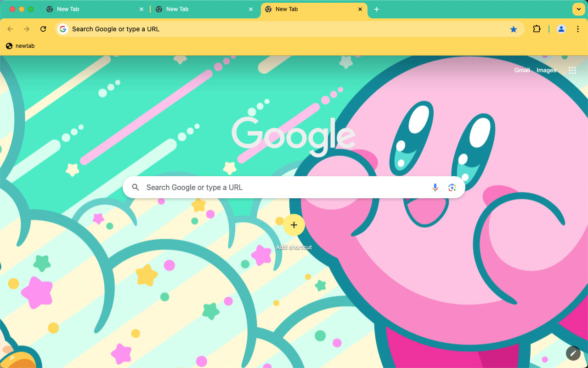Viewport: 588px width, 368px height.
Task: Click the magnifier icon in search box
Action: pyautogui.click(x=136, y=187)
